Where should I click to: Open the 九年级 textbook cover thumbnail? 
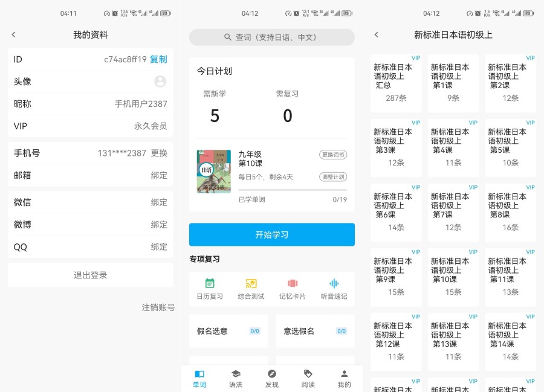pyautogui.click(x=214, y=171)
